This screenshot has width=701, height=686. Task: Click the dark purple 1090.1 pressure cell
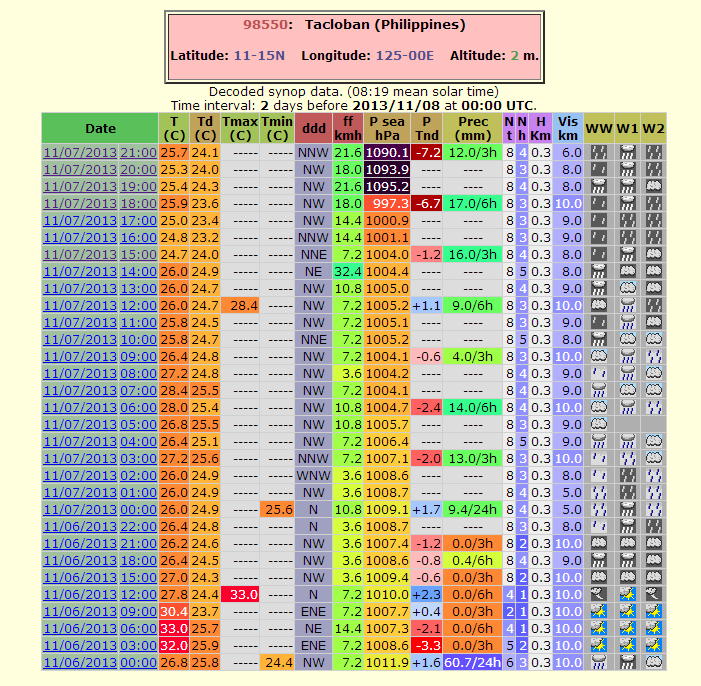[x=388, y=153]
